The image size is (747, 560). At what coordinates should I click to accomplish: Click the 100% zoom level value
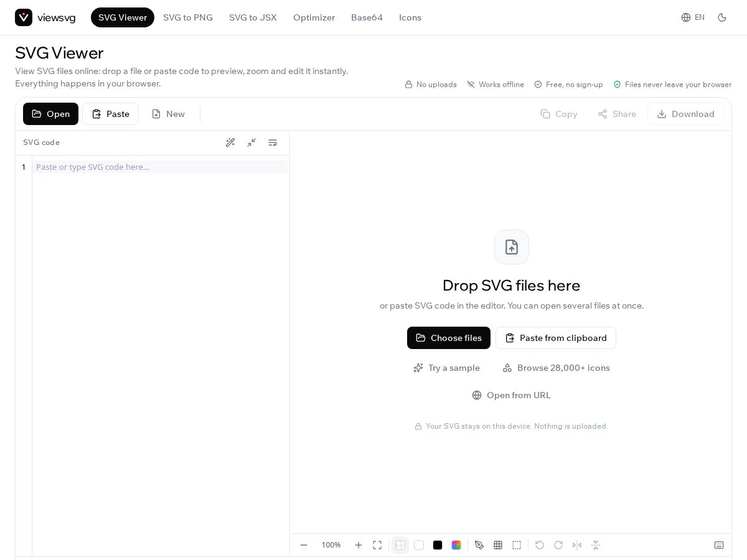click(331, 545)
